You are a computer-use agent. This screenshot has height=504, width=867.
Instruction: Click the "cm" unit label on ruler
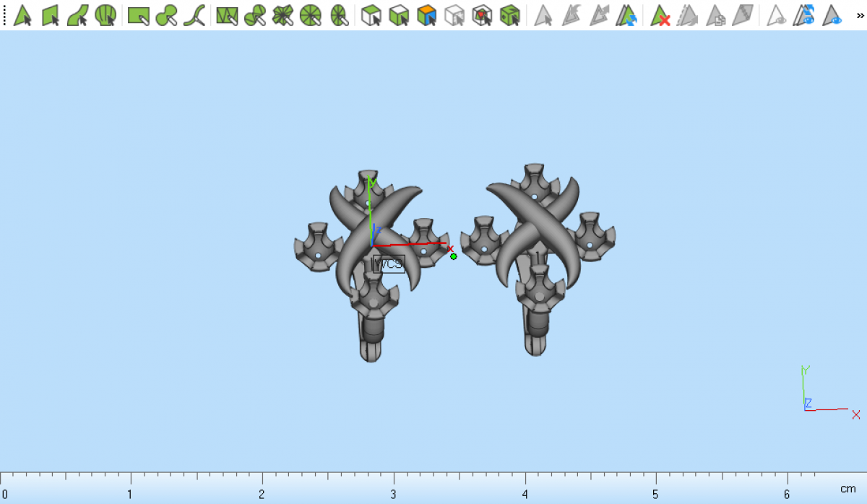click(847, 489)
